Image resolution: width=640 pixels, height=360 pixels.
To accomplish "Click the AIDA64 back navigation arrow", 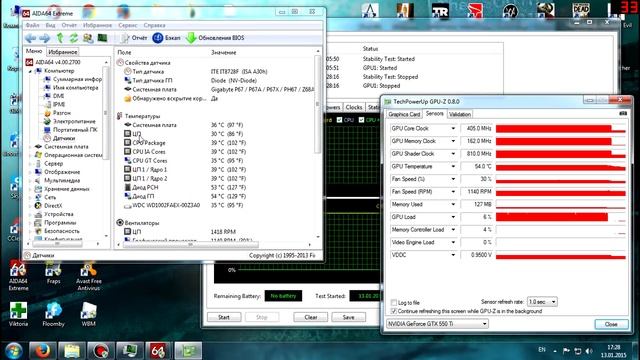I will (31, 38).
